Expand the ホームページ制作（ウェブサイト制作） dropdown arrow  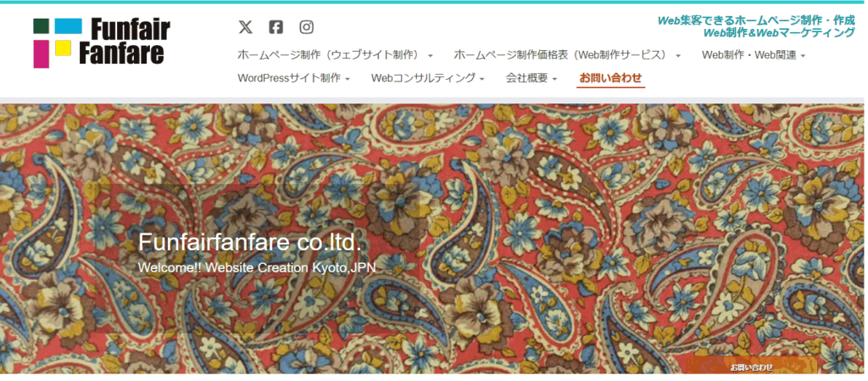coord(431,56)
